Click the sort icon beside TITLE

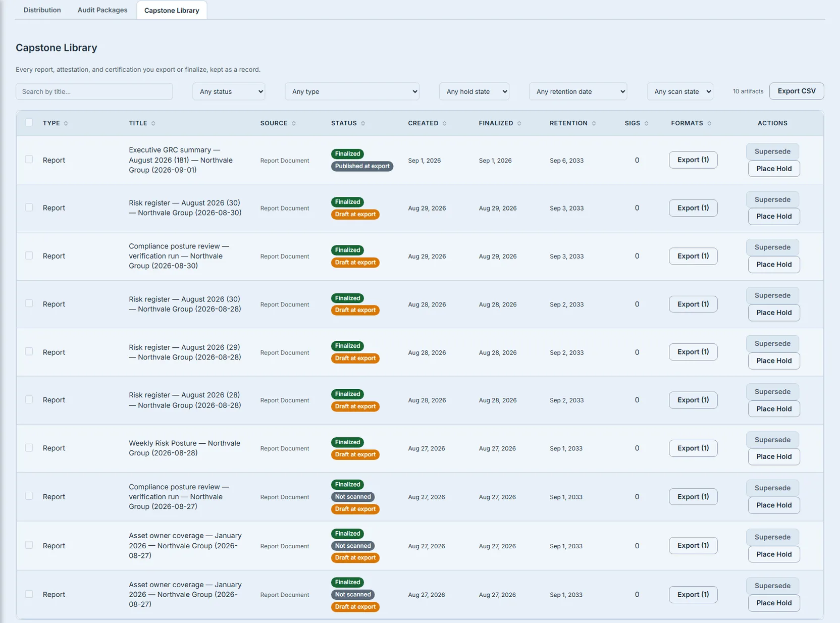153,123
